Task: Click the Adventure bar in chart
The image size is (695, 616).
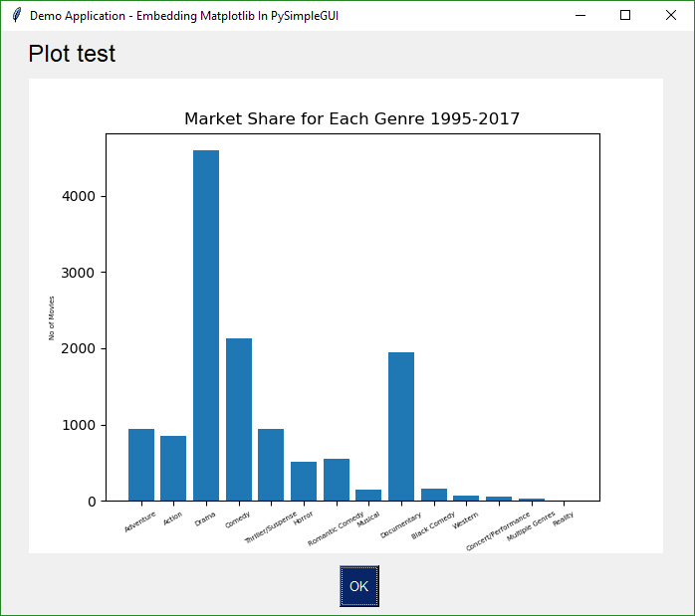Action: [141, 465]
